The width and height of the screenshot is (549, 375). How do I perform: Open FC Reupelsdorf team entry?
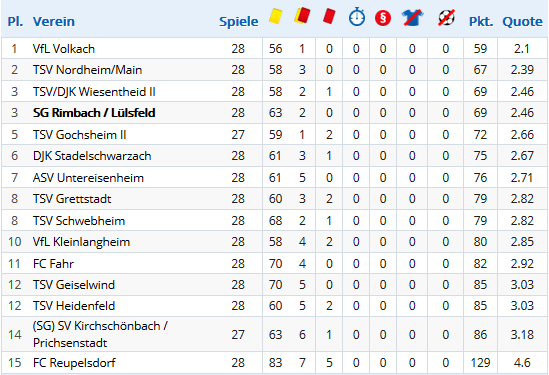point(74,362)
